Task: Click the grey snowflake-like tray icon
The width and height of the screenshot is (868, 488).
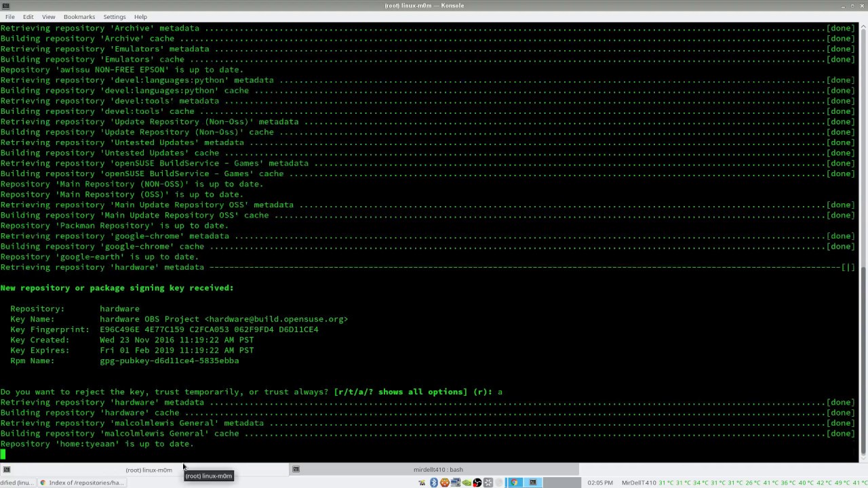Action: click(488, 483)
